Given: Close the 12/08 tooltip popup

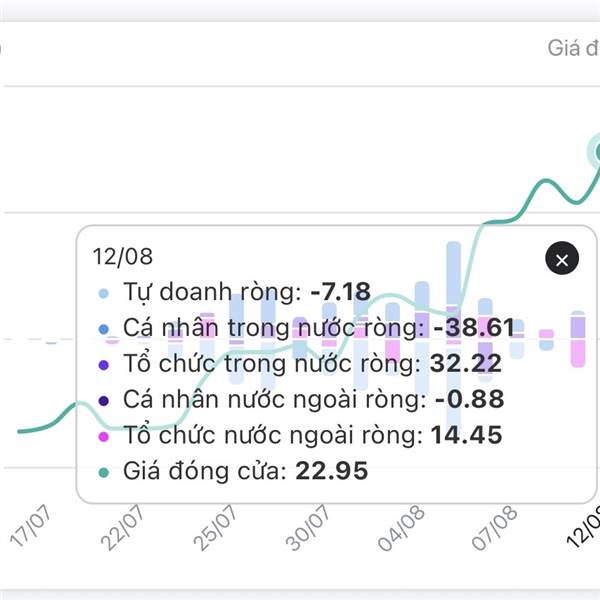Looking at the screenshot, I should click(x=562, y=258).
